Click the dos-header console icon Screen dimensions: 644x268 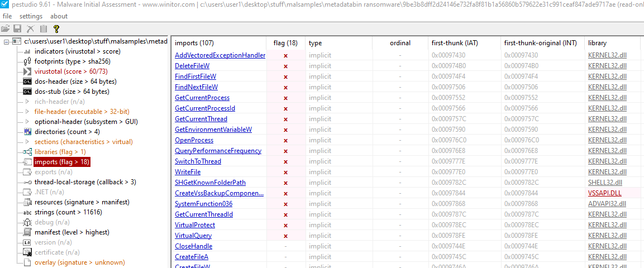27,82
